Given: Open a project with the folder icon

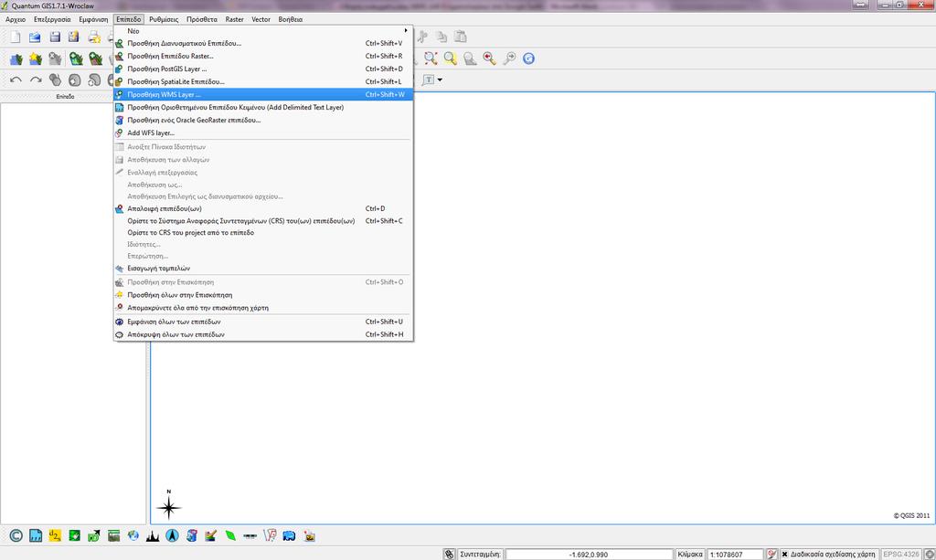Looking at the screenshot, I should [x=36, y=37].
